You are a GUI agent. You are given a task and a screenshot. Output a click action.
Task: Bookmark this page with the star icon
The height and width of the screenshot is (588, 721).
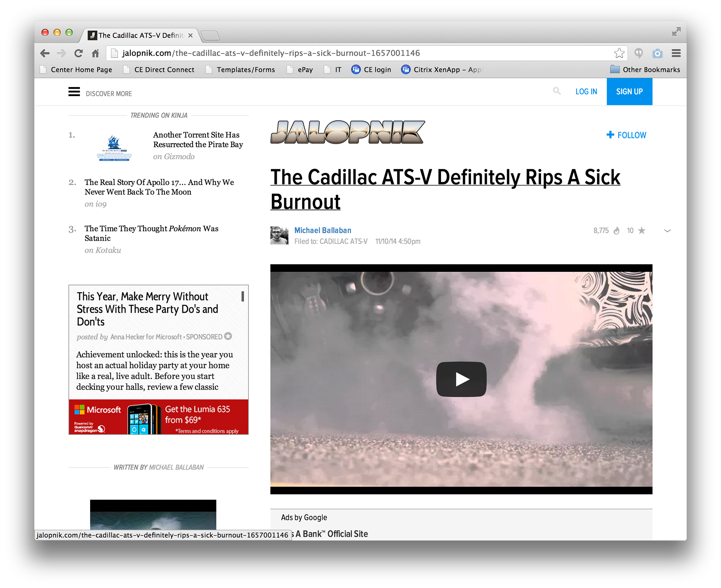pos(619,53)
